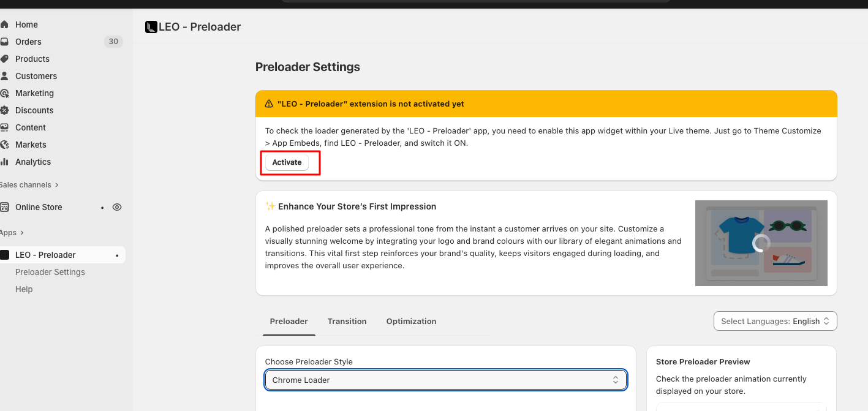Click the Marketing target icon
The width and height of the screenshot is (868, 411).
coord(4,93)
